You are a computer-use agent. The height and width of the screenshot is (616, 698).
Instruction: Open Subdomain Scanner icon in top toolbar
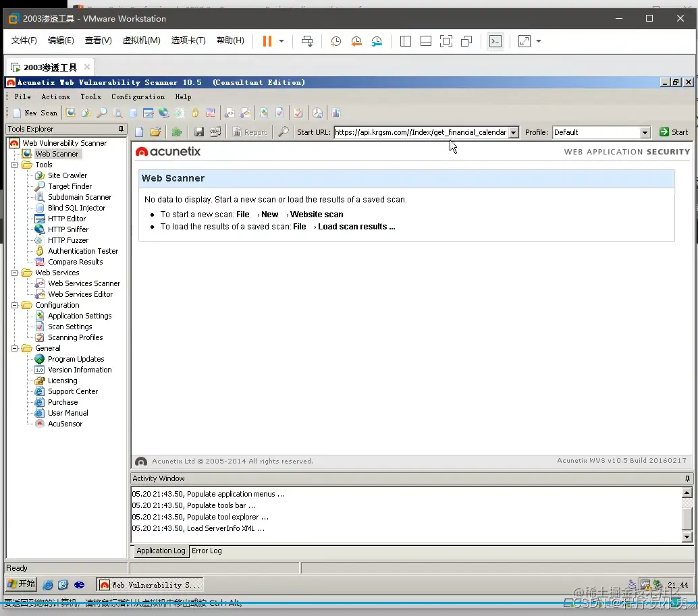[117, 113]
